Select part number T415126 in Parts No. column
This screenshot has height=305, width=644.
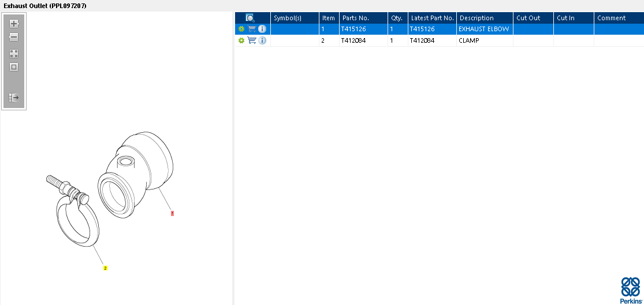point(353,29)
